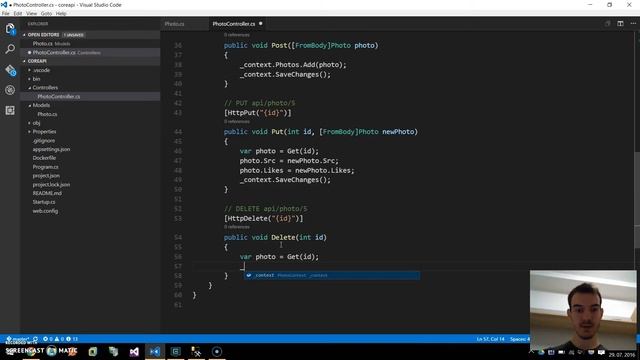This screenshot has height=360, width=640.
Task: Open the Edit menu
Action: (x=18, y=13)
